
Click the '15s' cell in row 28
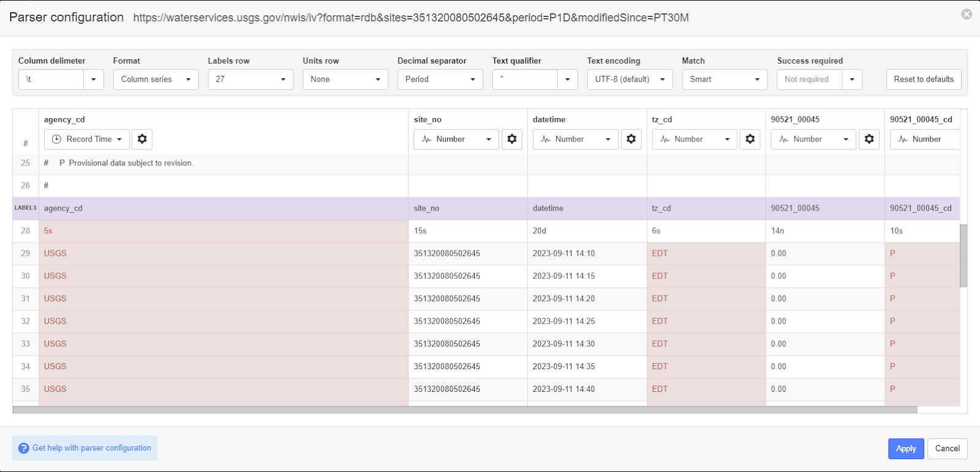point(468,231)
